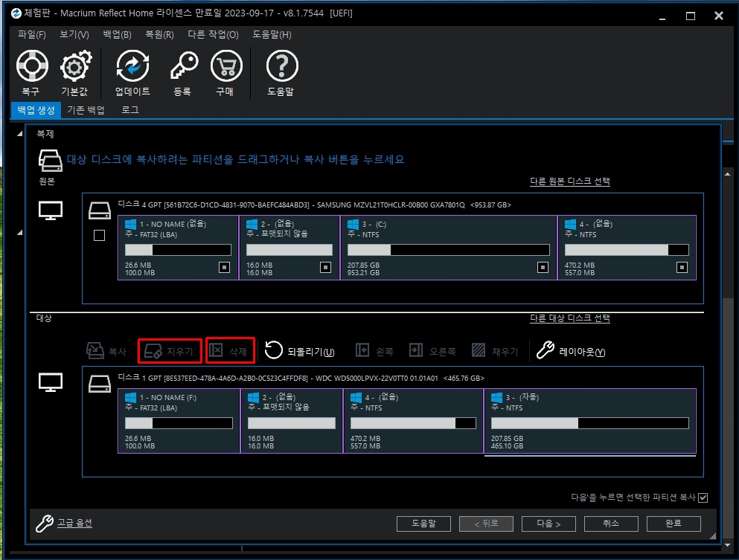Click the source disk 4 SAMSUNG title
This screenshot has width=739, height=560.
314,205
